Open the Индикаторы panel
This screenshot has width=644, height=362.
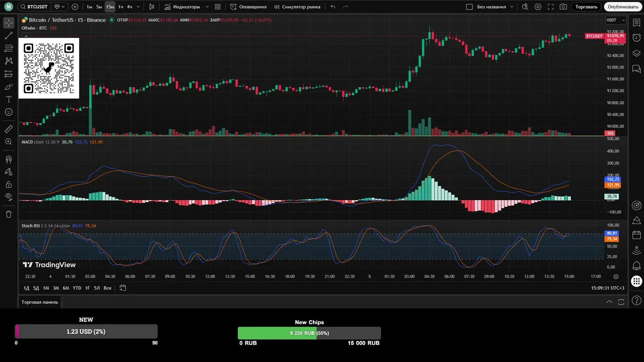point(182,7)
